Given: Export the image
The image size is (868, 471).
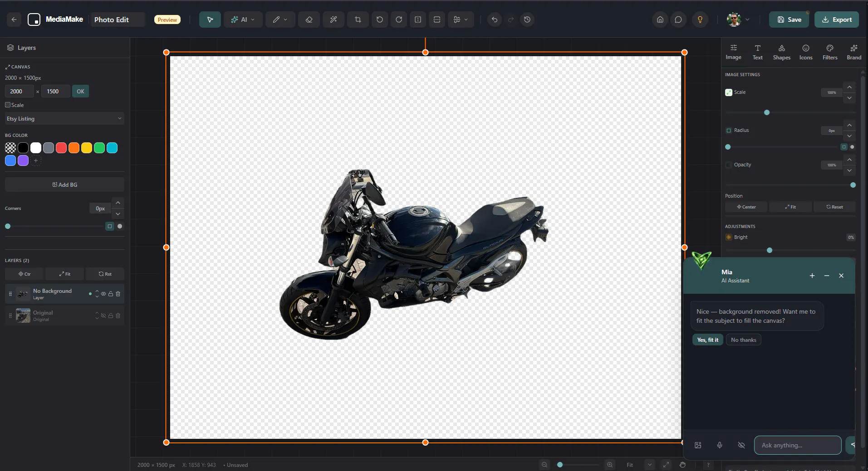Looking at the screenshot, I should point(836,19).
